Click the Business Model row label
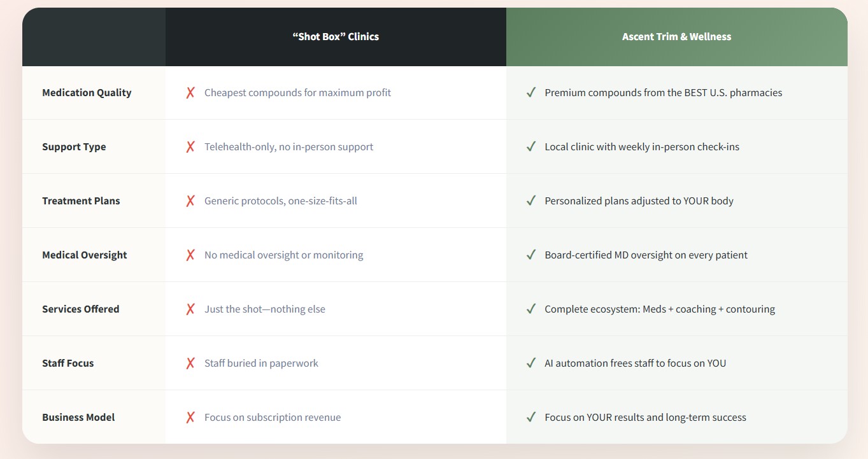868x459 pixels. click(x=78, y=418)
